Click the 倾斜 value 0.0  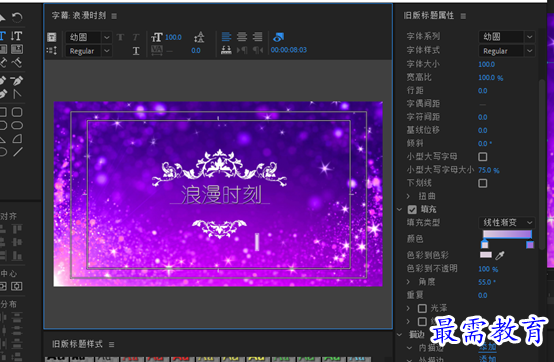pyautogui.click(x=485, y=144)
